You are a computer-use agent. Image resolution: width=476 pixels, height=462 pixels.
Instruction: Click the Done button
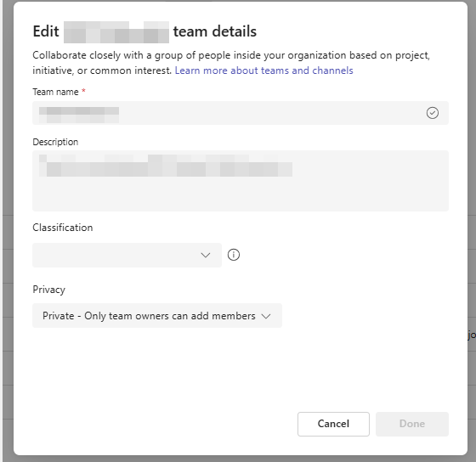(412, 424)
